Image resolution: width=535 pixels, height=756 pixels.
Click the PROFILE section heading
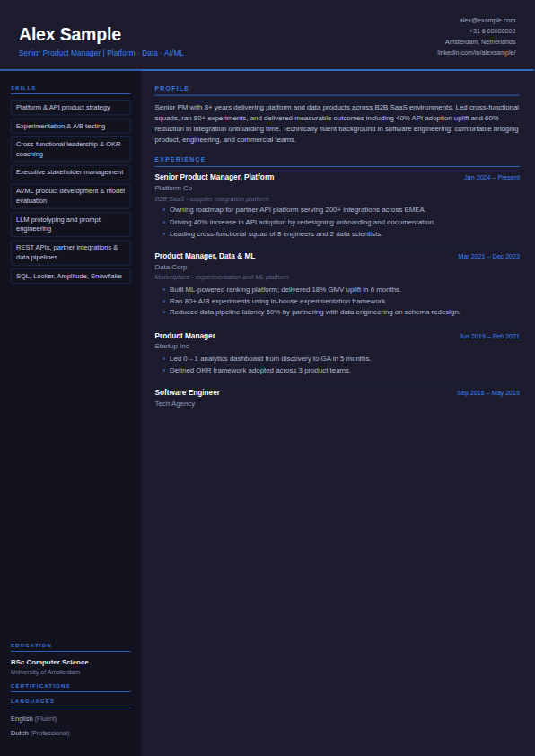171,88
